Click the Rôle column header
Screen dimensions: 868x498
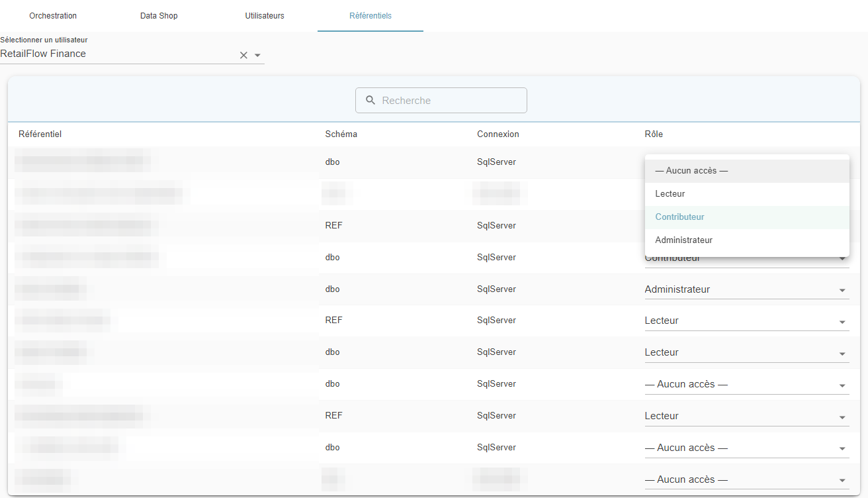pos(654,134)
